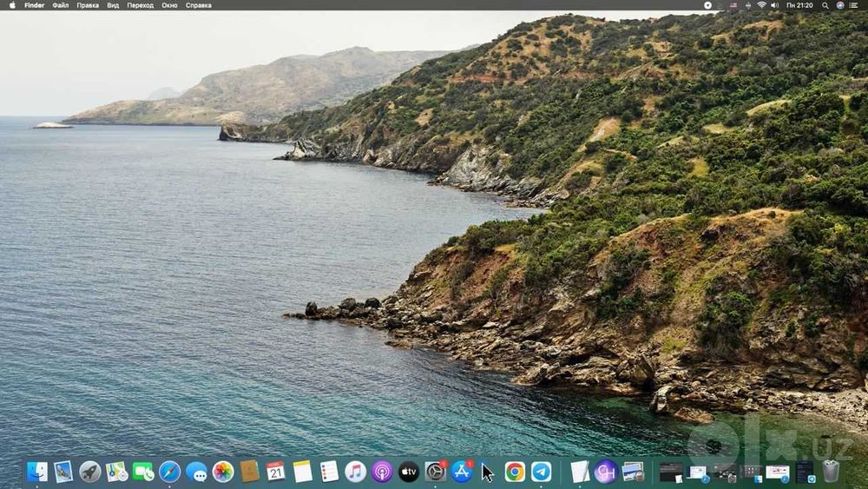Open the Preview-like bird stamp Mail icon

[63, 472]
